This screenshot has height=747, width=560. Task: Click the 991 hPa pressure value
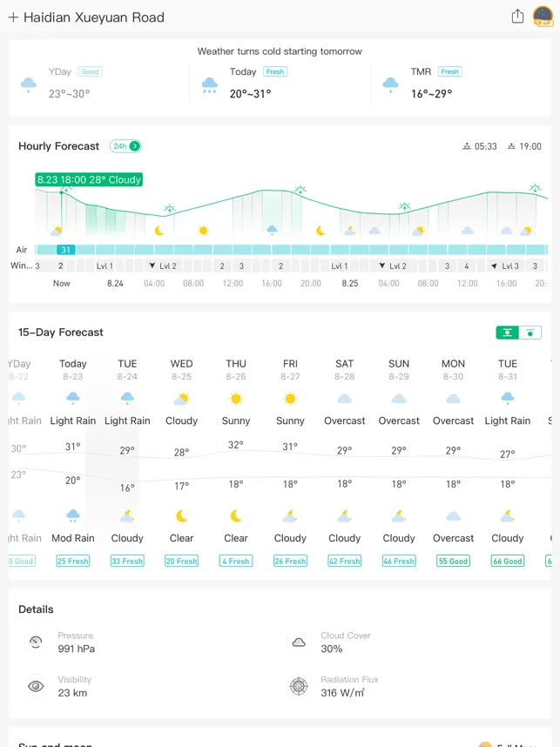(77, 649)
